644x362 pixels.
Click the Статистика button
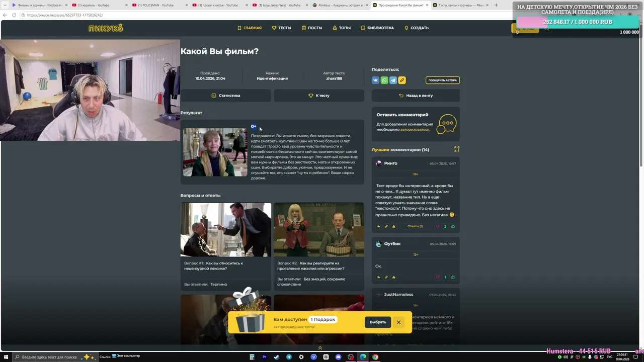225,96
